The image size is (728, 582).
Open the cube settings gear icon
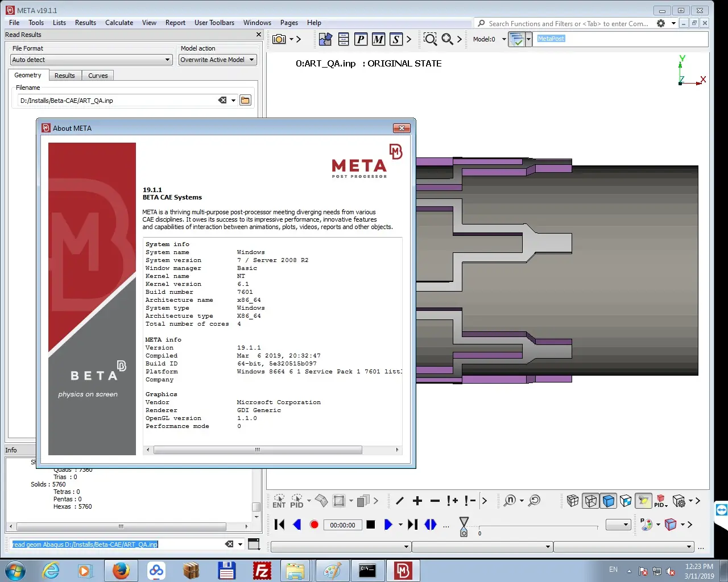[679, 501]
